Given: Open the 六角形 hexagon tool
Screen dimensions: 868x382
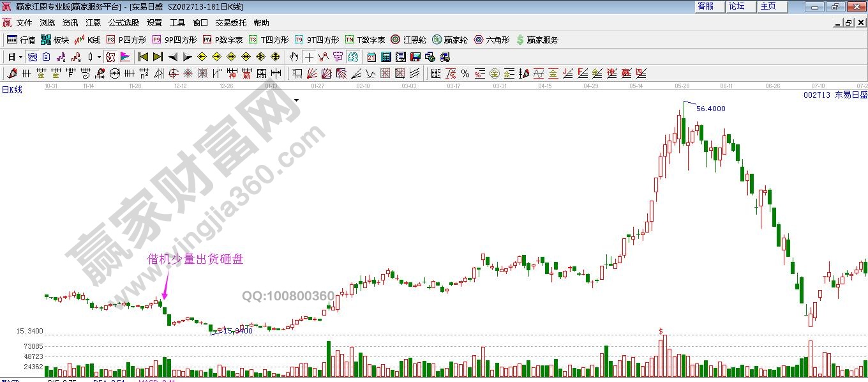Looking at the screenshot, I should [x=491, y=40].
